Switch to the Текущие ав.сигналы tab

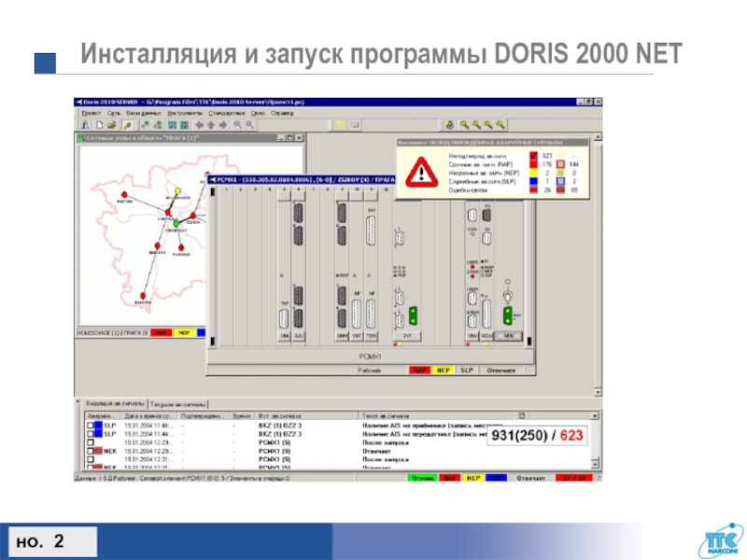pos(177,404)
